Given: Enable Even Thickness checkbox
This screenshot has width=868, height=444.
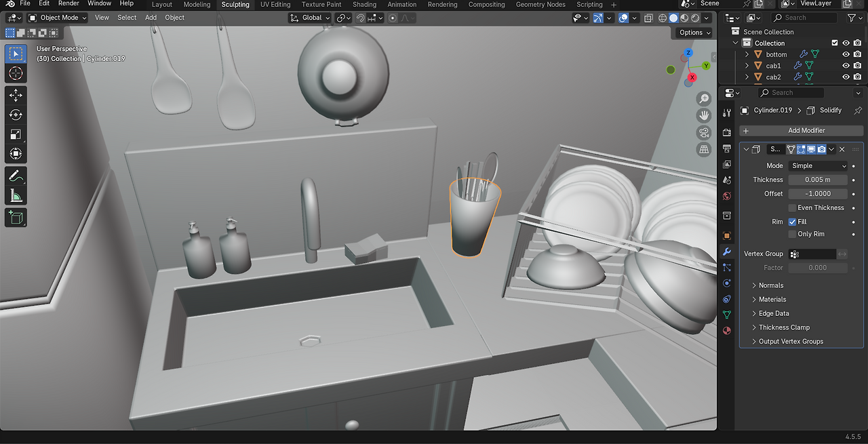Looking at the screenshot, I should point(792,208).
